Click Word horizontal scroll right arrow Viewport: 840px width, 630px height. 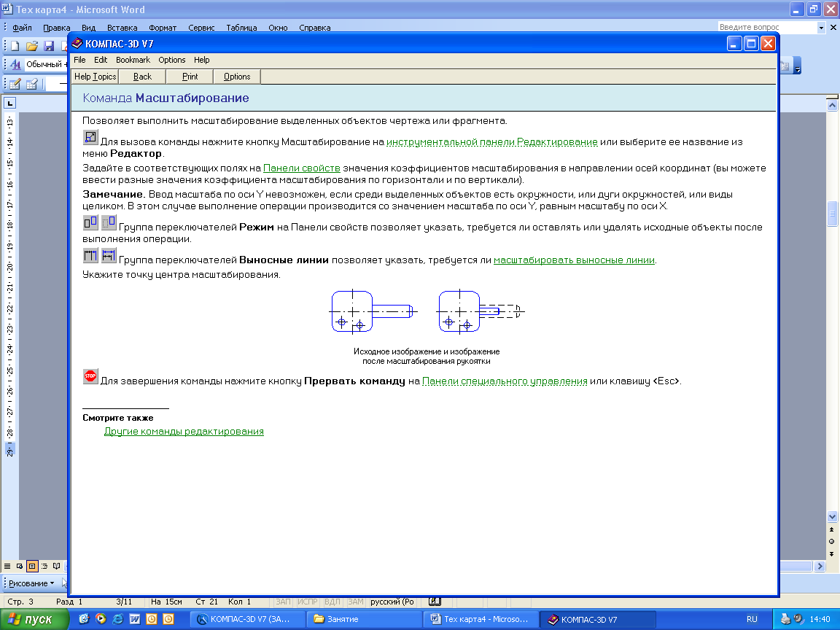click(x=820, y=567)
